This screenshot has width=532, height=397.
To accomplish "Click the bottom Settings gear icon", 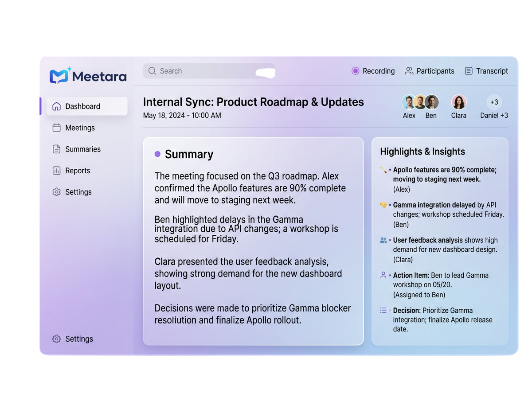I will pos(56,339).
